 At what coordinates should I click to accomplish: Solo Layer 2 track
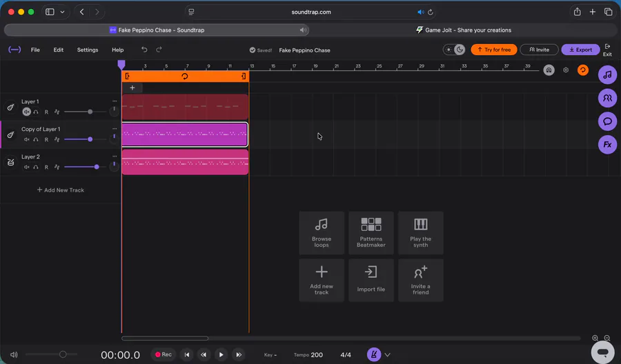pyautogui.click(x=36, y=167)
